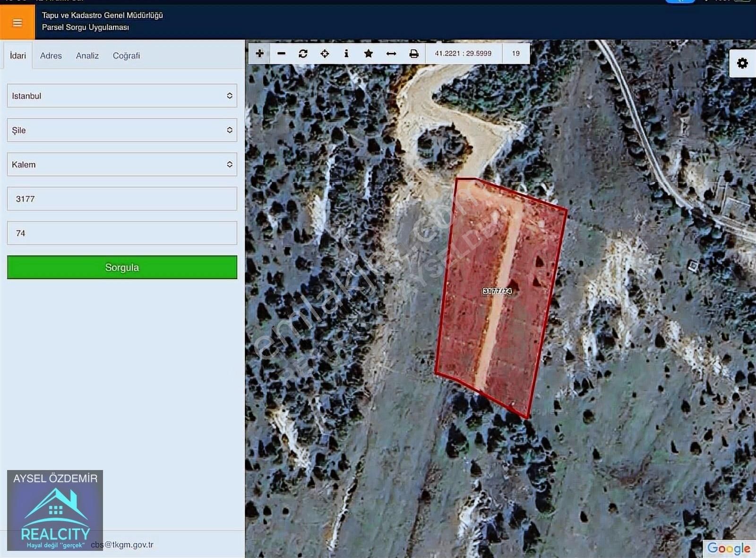This screenshot has height=558, width=756.
Task: Open the Analiz tab
Action: (87, 55)
